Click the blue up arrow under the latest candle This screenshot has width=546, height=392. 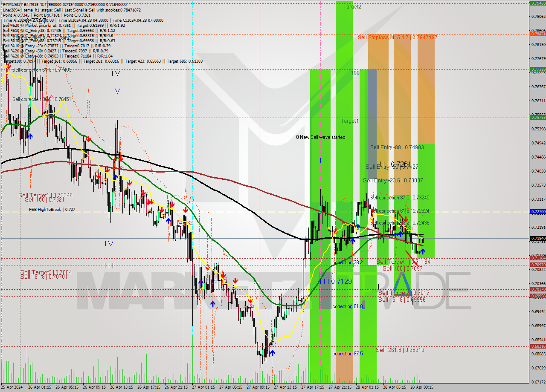[422, 251]
